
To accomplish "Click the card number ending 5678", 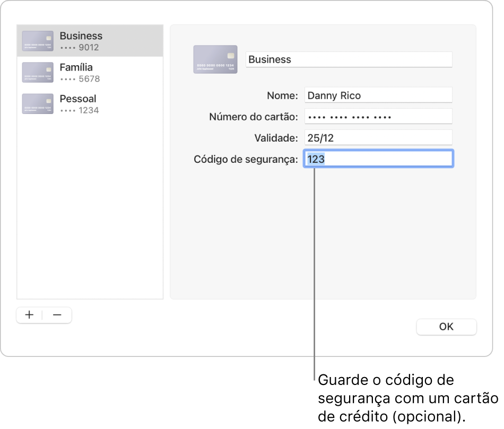I will (x=80, y=79).
